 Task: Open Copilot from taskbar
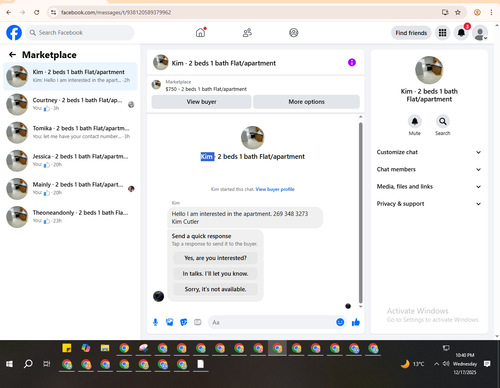coord(86,348)
